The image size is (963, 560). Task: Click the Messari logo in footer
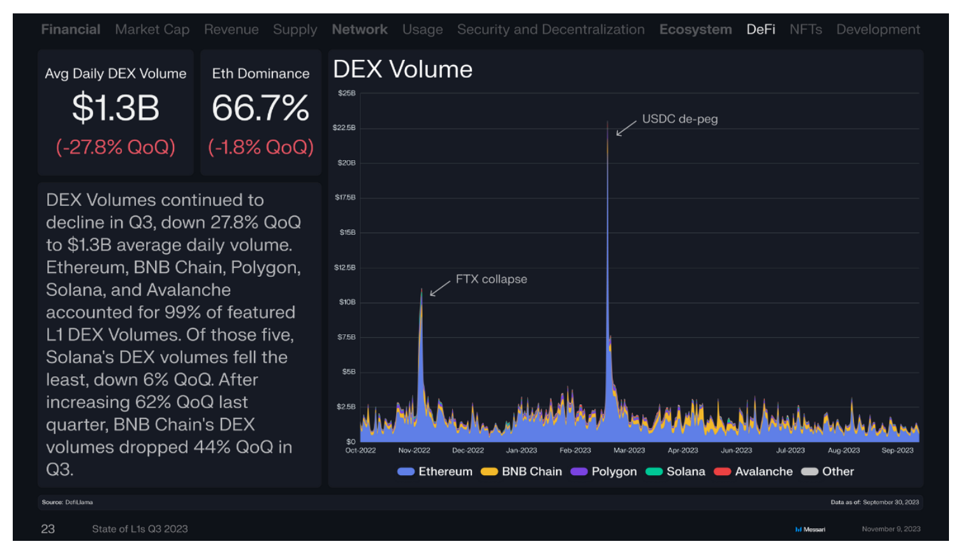810,529
